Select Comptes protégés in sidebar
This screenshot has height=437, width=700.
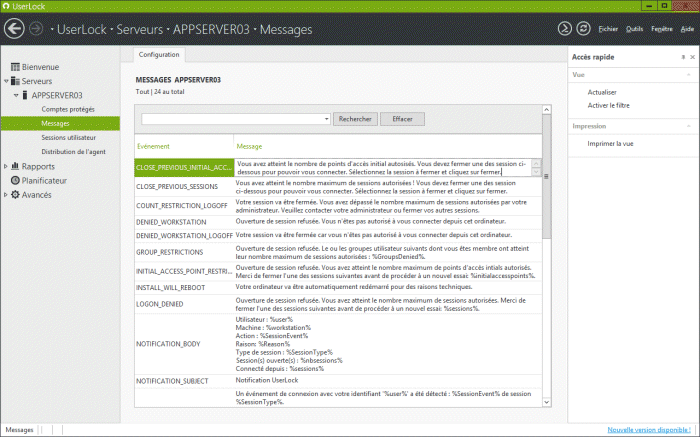click(x=68, y=109)
